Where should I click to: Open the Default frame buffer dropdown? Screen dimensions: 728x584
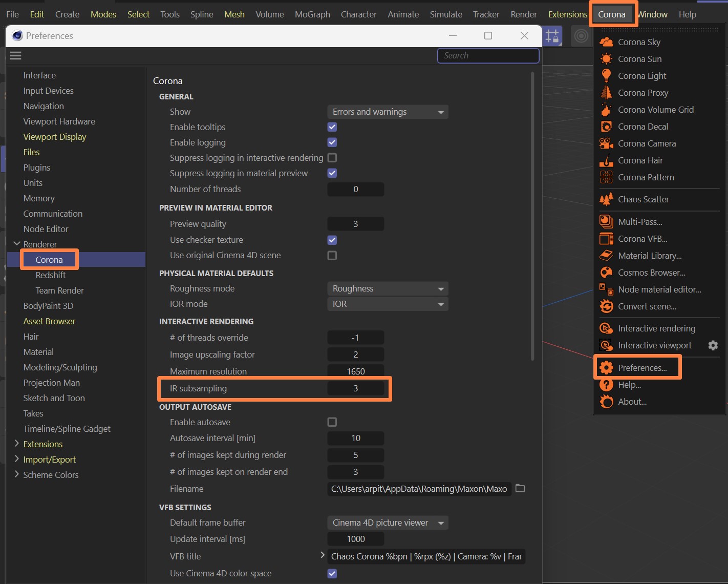click(388, 523)
